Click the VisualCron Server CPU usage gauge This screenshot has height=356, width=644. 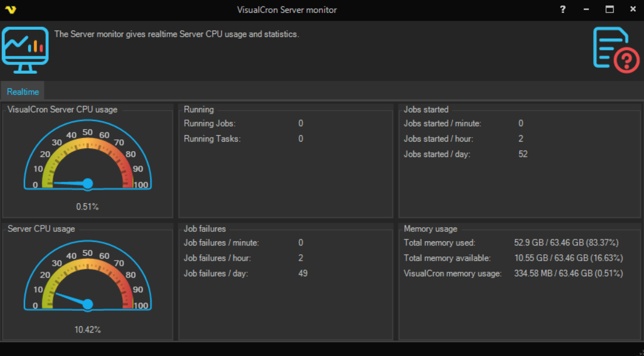click(x=88, y=157)
